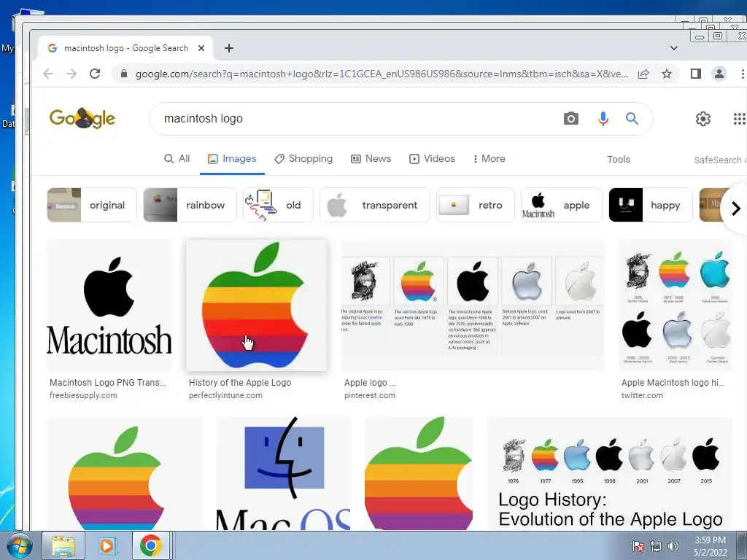Show more suggestion chips with the right arrow
The width and height of the screenshot is (747, 560).
point(735,208)
